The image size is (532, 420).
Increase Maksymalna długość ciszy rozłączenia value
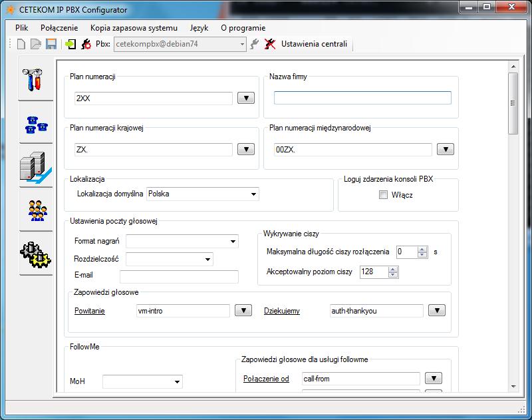coord(422,249)
